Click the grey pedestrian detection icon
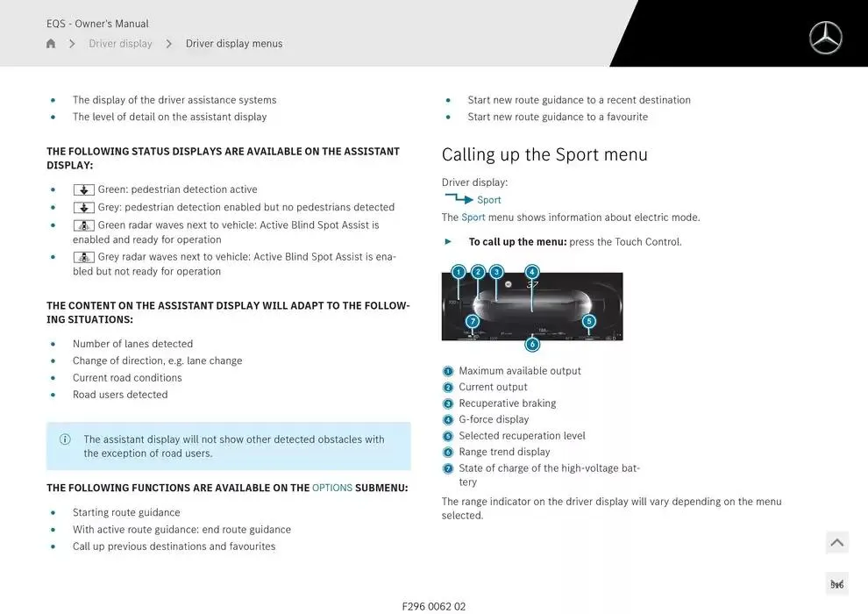The width and height of the screenshot is (868, 614). pos(83,207)
